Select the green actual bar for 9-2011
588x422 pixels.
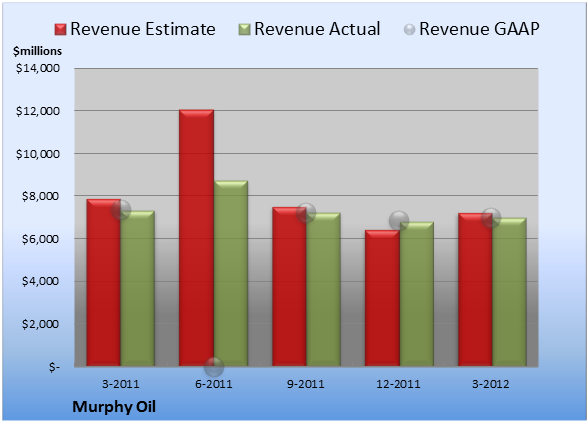[323, 289]
